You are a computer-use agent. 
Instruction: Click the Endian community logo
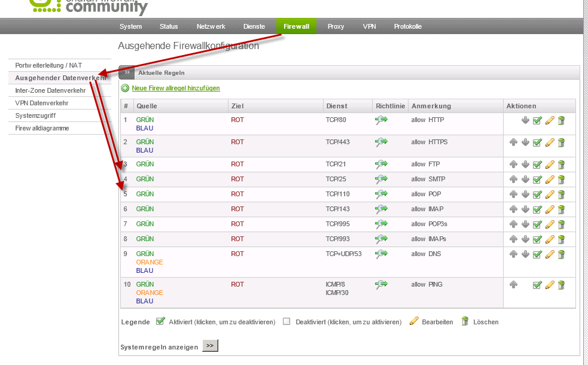click(x=88, y=7)
